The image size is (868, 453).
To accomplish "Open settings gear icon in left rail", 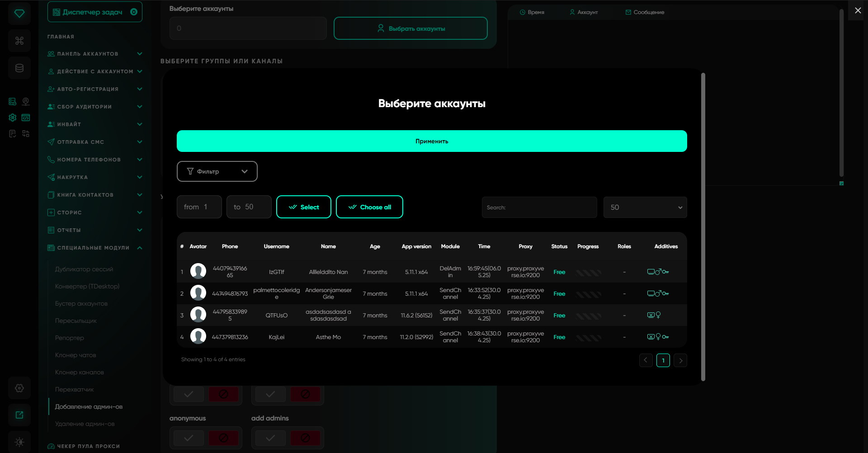I will pos(19,388).
